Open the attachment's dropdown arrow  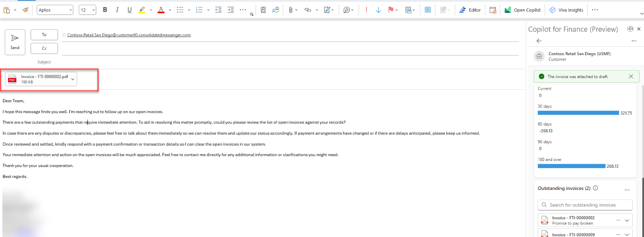tap(73, 79)
